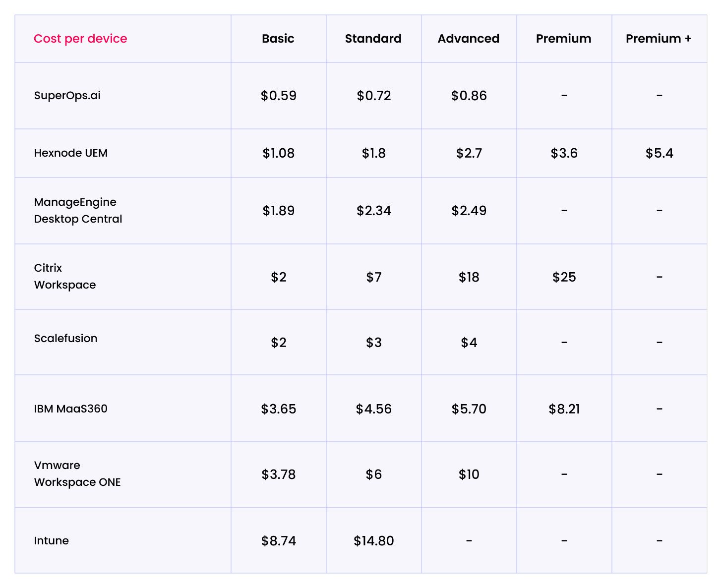Click ManageEngine Desktop Central row label
The width and height of the screenshot is (722, 588).
pyautogui.click(x=78, y=210)
